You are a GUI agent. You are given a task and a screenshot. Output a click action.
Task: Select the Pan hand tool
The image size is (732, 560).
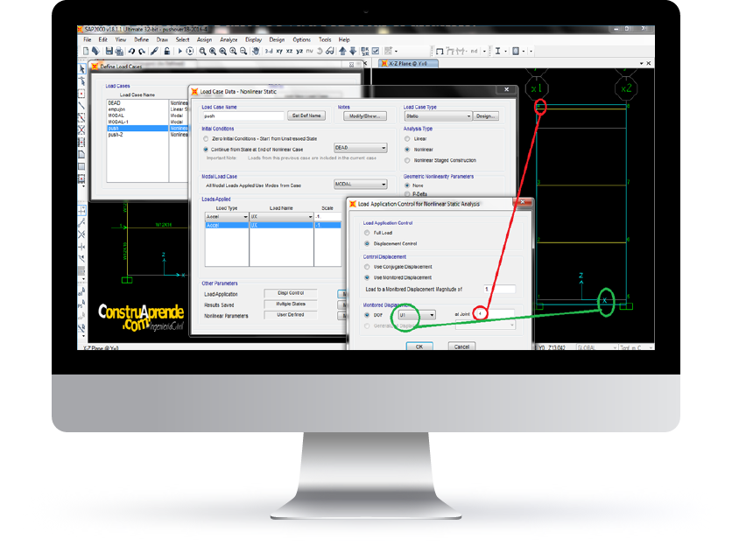[x=256, y=51]
